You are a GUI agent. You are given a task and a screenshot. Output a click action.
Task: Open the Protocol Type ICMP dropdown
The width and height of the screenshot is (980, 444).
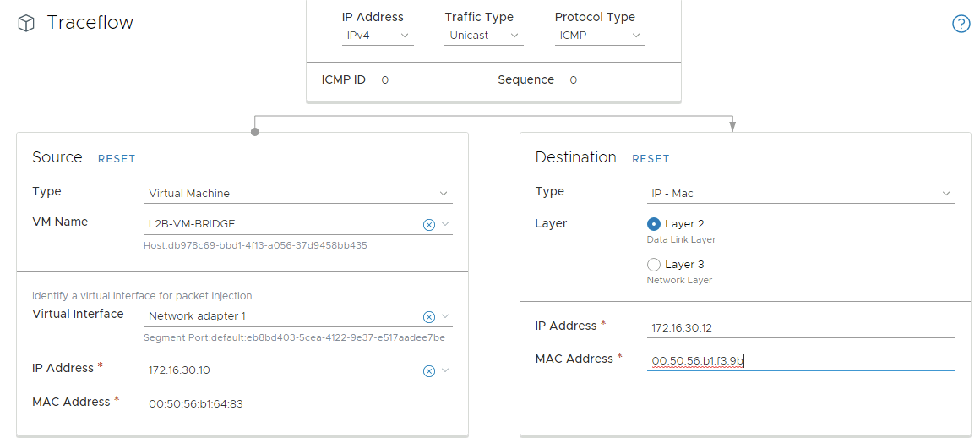point(599,36)
